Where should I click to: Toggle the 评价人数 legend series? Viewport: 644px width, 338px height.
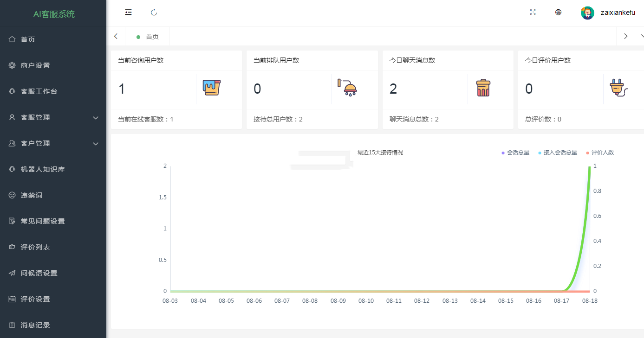600,152
